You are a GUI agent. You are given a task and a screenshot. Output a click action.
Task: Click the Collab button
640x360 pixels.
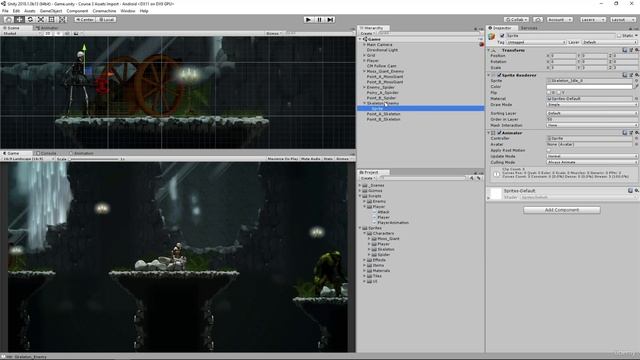pyautogui.click(x=516, y=20)
